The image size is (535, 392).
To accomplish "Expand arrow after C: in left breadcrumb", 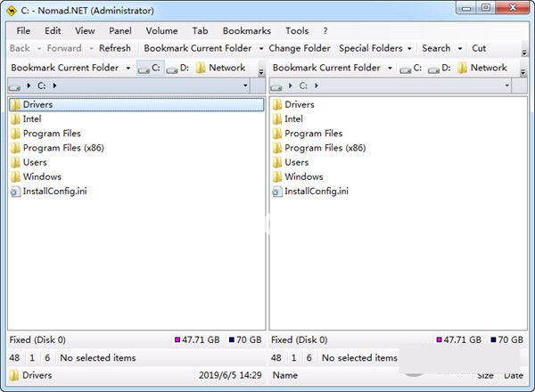I will click(x=54, y=86).
